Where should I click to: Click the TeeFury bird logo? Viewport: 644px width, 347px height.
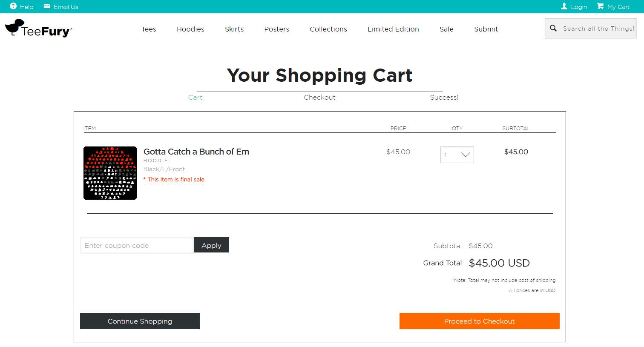(x=16, y=26)
